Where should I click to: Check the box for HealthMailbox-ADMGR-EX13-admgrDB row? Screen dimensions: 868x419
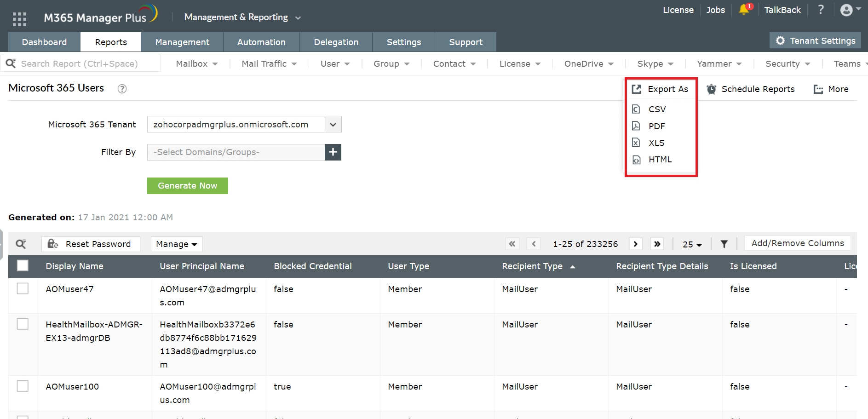[23, 324]
